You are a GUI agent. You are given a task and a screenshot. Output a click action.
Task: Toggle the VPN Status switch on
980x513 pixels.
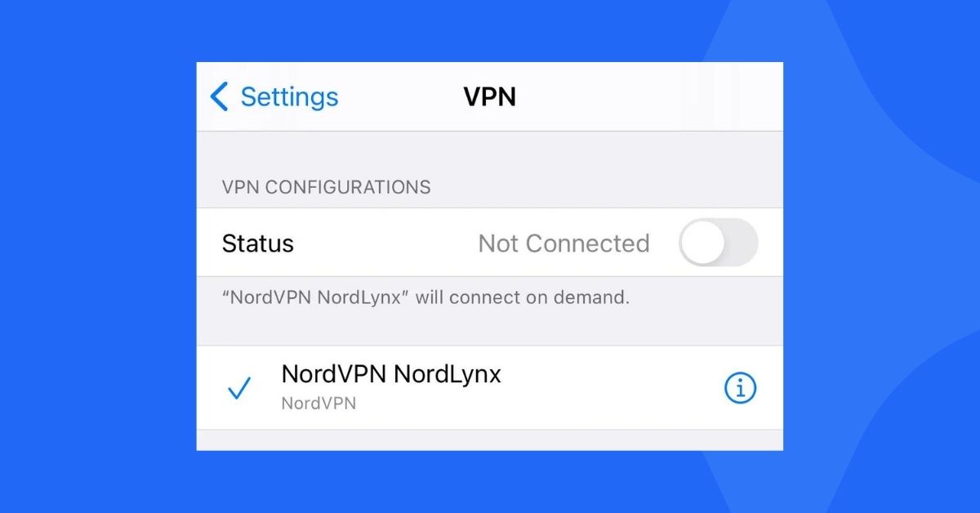coord(719,243)
